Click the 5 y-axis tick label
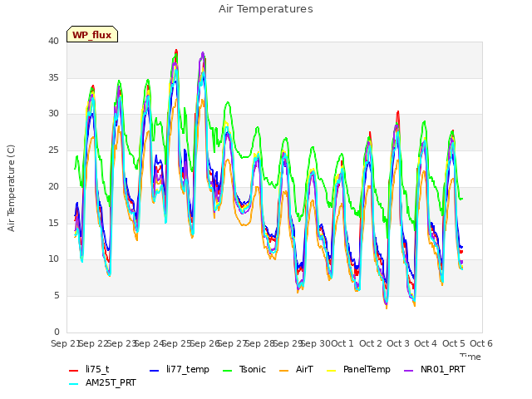 point(57,296)
